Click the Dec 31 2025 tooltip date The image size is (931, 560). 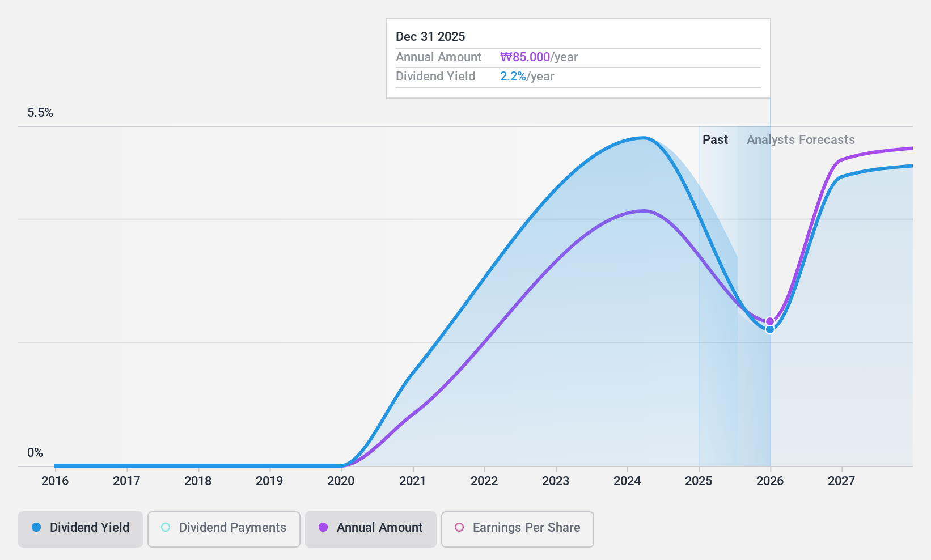(430, 37)
